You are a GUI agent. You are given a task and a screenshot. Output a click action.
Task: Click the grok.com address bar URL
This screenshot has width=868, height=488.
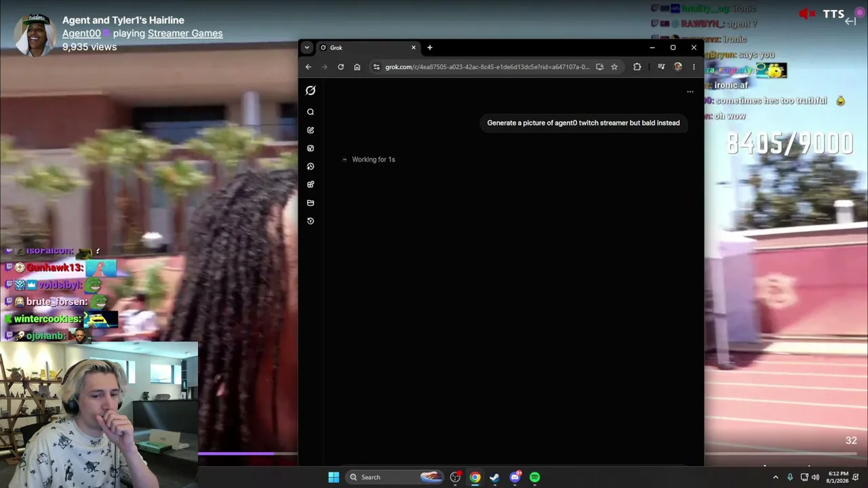(x=487, y=67)
